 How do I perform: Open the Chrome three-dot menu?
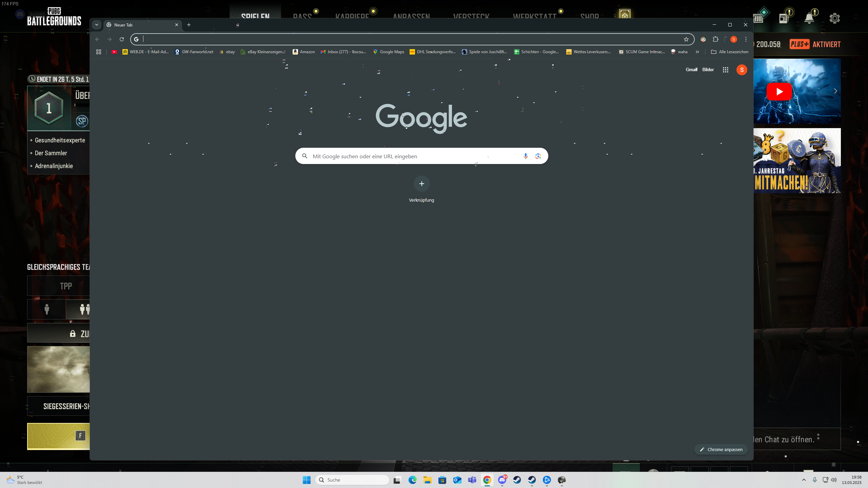(x=746, y=39)
